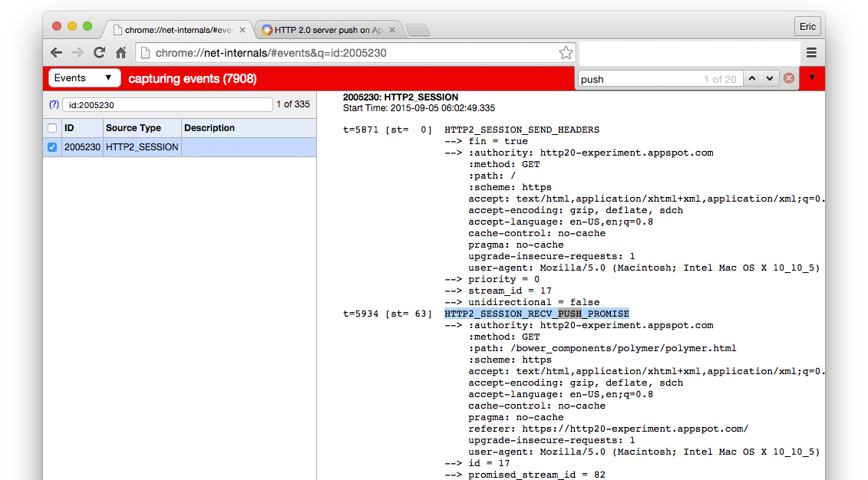Click the id:2005230 filter input field

point(167,104)
